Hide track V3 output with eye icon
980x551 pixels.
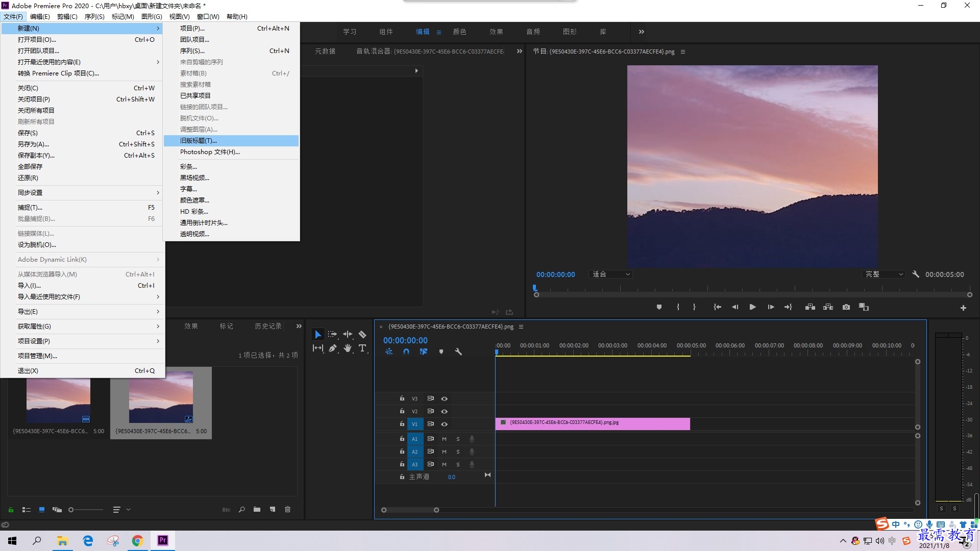[444, 398]
